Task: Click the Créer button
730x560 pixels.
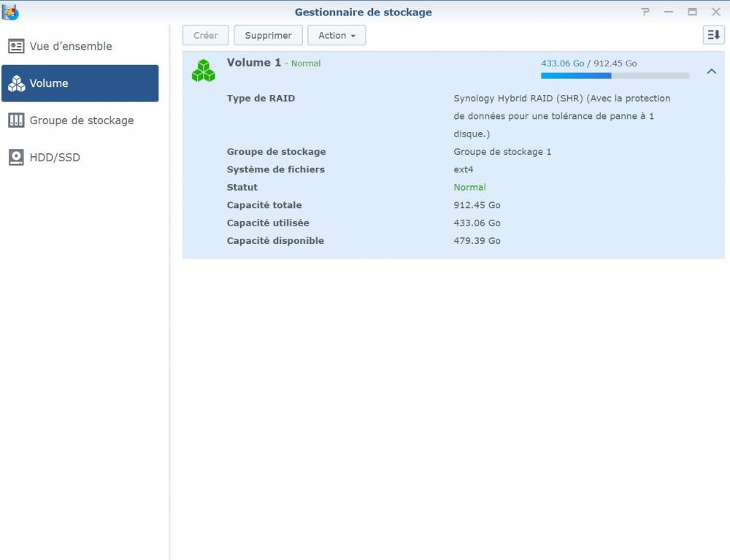Action: coord(205,35)
